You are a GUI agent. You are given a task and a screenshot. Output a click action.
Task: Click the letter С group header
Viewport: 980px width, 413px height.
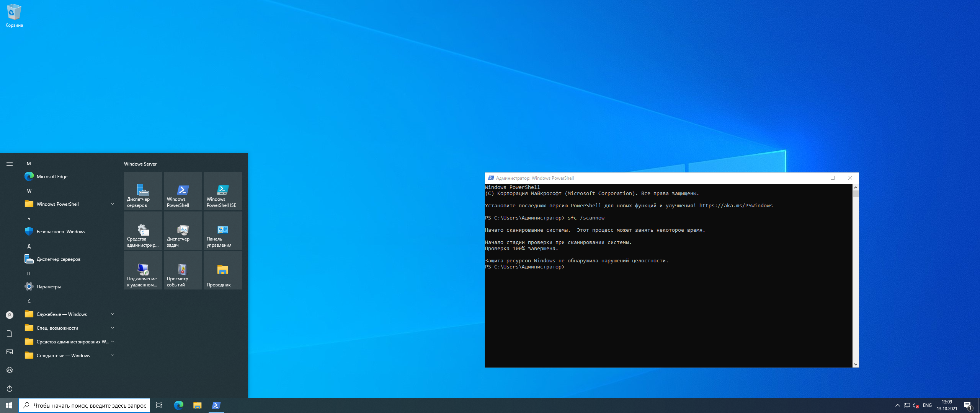pos(29,301)
